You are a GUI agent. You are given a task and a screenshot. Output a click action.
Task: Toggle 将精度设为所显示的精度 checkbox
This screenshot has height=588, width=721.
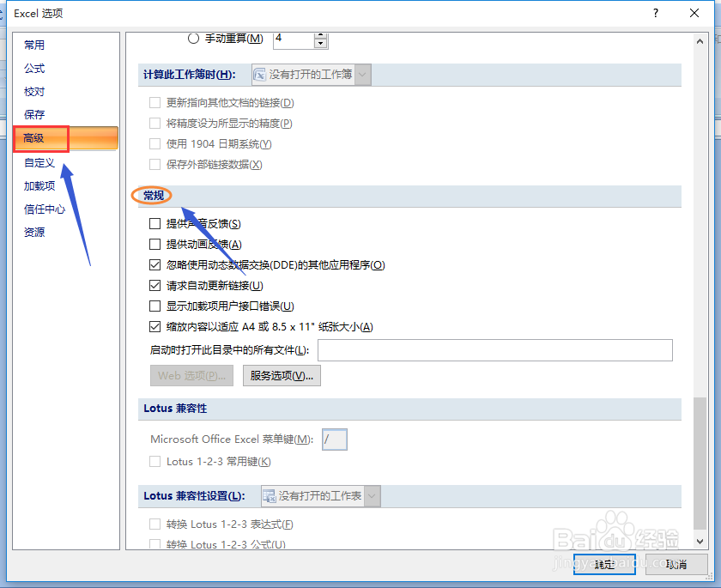pyautogui.click(x=155, y=124)
